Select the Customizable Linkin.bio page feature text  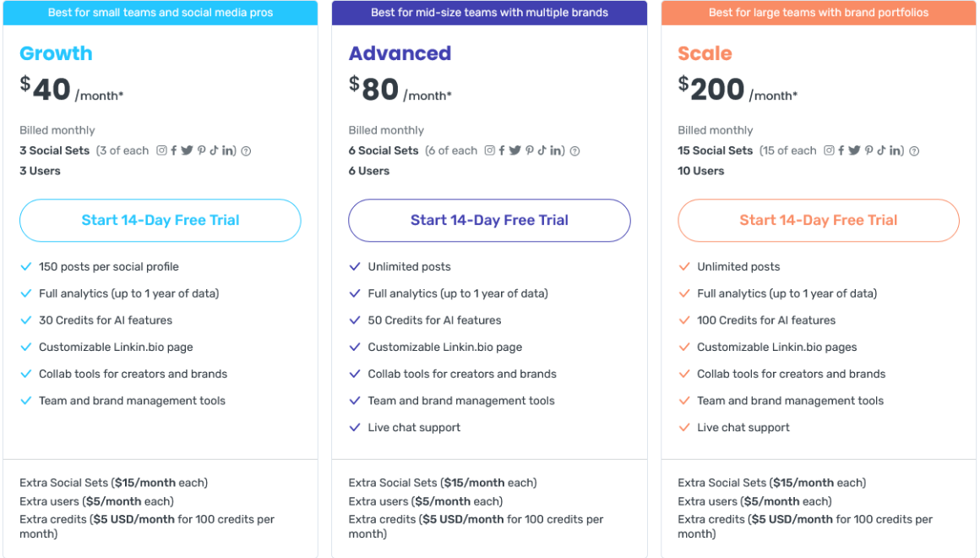tap(115, 347)
